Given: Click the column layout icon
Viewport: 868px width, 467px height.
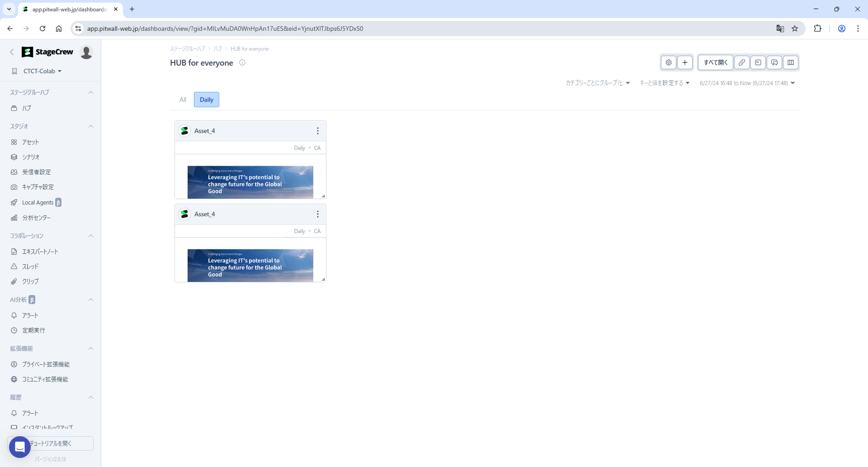Looking at the screenshot, I should [791, 62].
